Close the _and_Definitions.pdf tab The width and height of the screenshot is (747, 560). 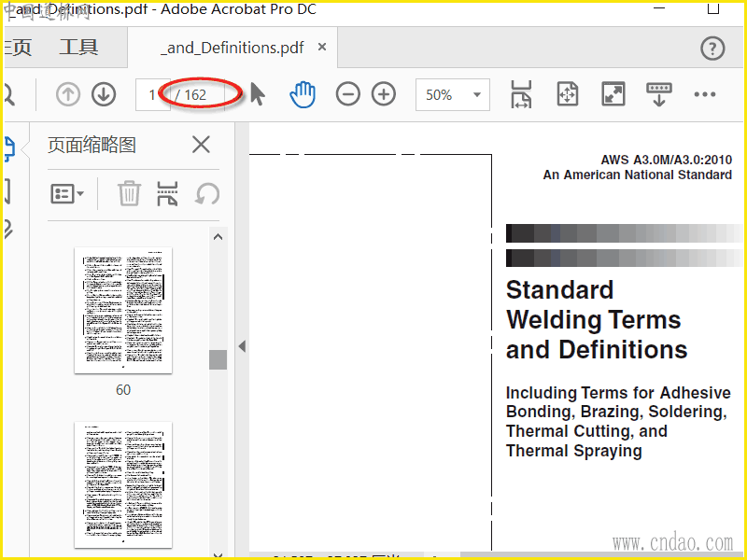pos(322,48)
